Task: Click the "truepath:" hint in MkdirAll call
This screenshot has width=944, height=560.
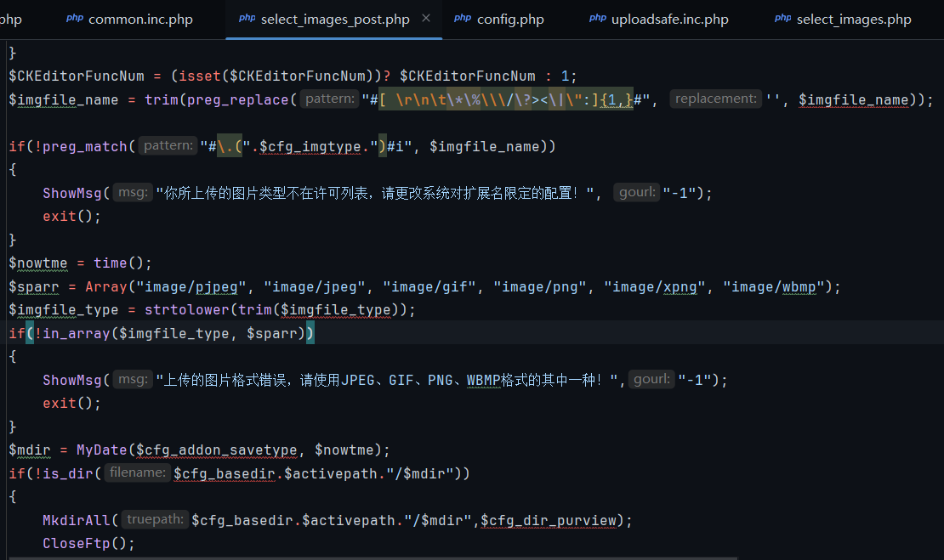Action: point(155,519)
